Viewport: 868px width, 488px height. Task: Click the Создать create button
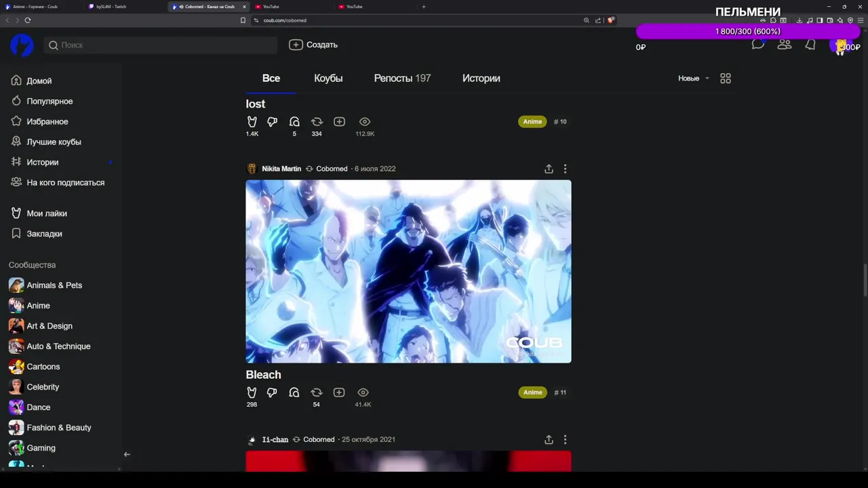click(313, 45)
